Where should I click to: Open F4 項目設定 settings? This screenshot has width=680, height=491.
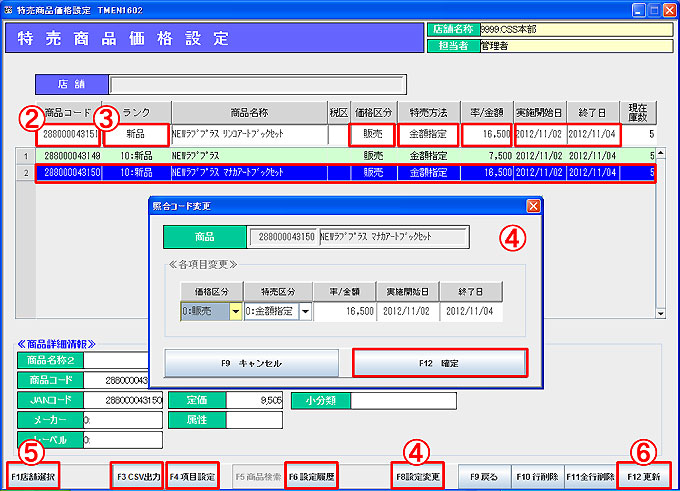pyautogui.click(x=193, y=476)
